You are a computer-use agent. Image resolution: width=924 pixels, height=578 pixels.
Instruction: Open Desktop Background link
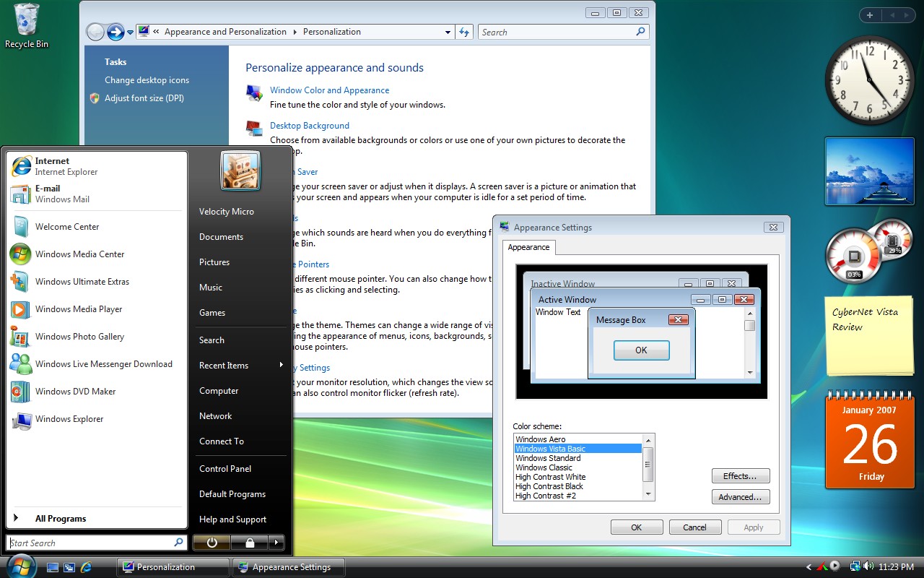pyautogui.click(x=310, y=126)
